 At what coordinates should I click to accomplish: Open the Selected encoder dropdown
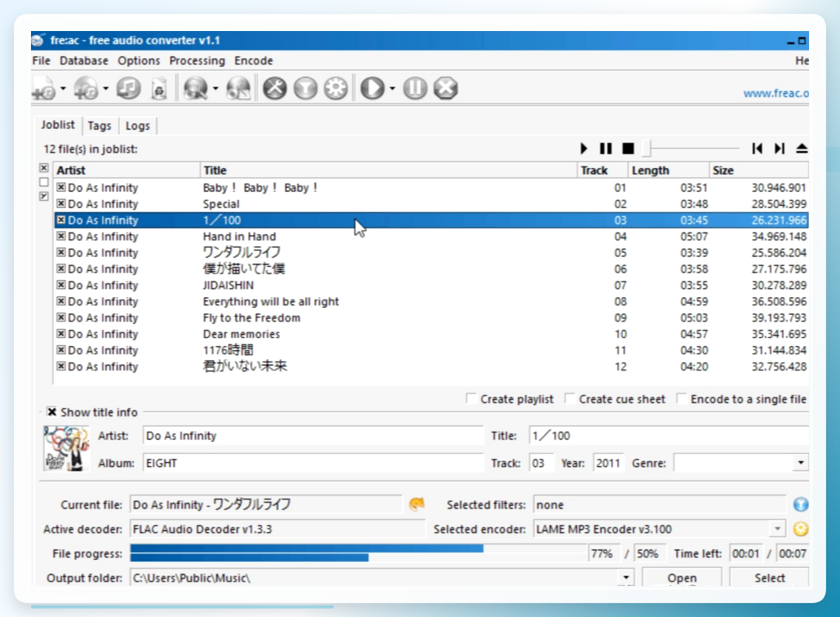coord(777,529)
